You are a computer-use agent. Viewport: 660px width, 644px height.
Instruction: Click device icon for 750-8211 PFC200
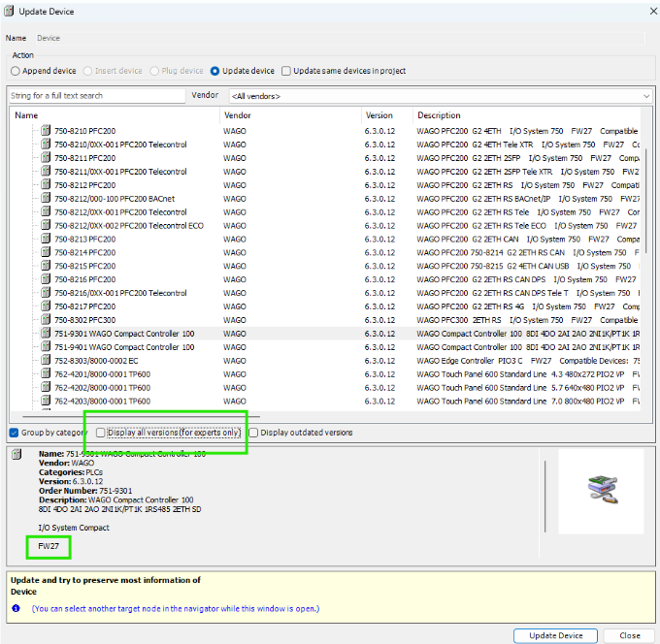point(46,158)
